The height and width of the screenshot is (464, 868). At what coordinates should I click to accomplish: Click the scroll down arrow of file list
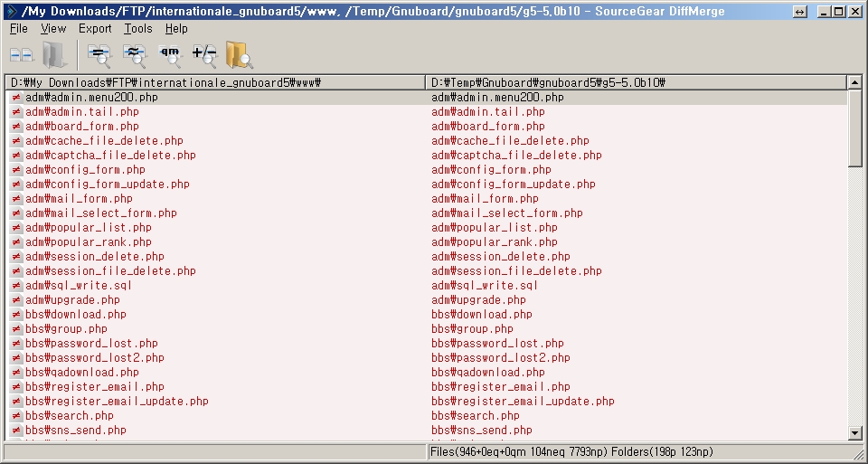point(855,433)
